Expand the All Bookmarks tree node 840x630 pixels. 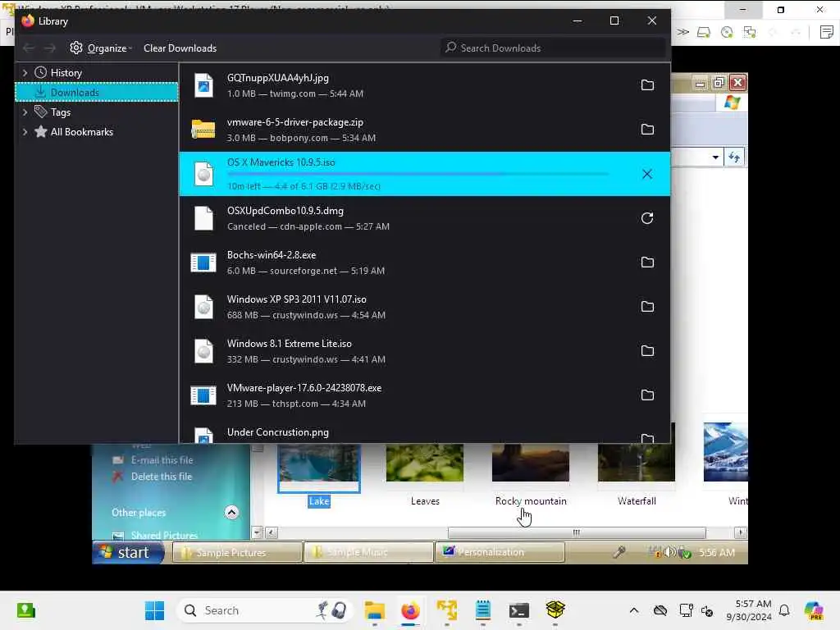point(25,132)
